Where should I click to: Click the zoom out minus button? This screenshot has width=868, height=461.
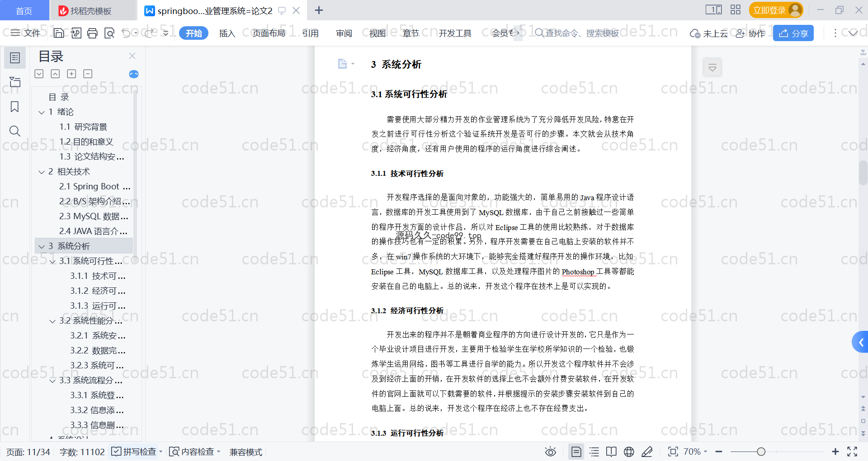click(x=719, y=452)
